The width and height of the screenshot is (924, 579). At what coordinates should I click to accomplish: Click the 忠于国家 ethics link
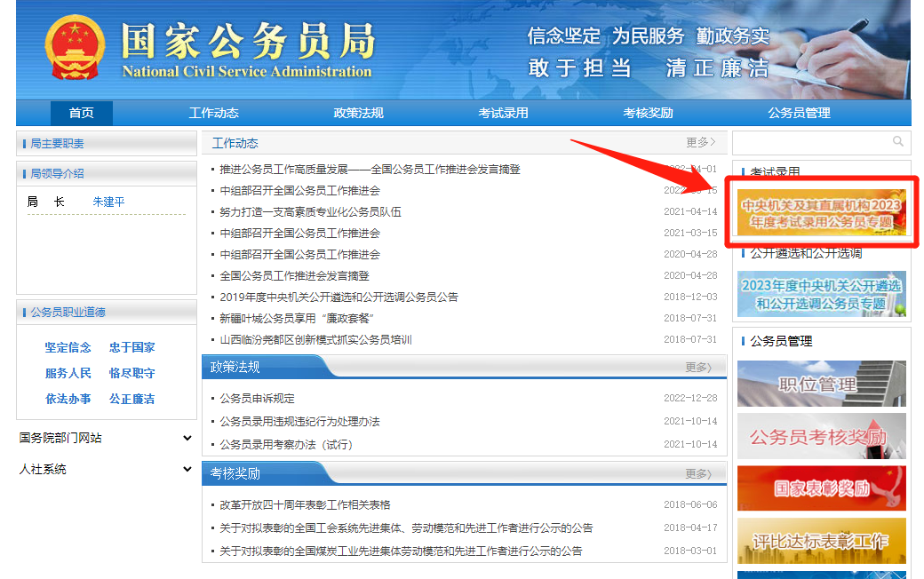pyautogui.click(x=132, y=347)
